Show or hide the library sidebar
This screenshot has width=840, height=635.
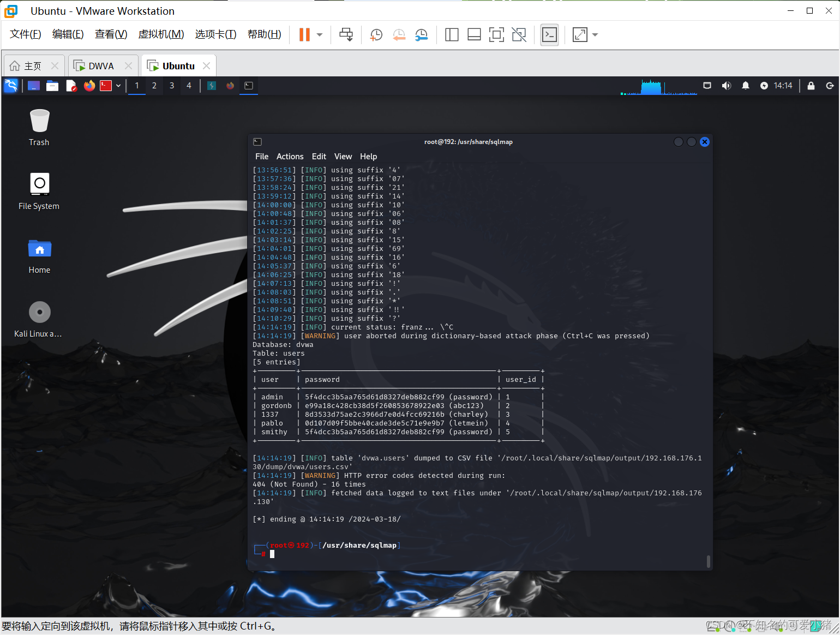[452, 35]
